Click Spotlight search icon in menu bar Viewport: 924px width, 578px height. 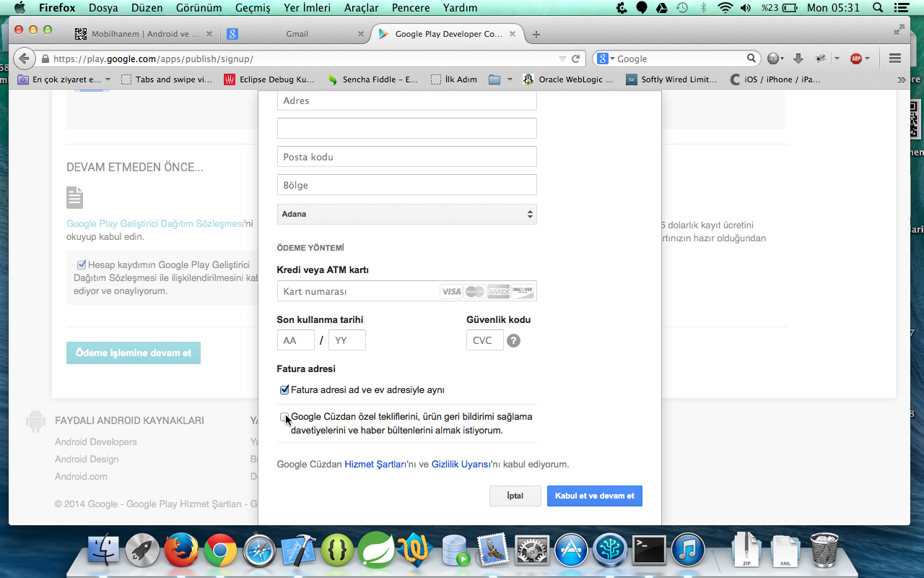878,8
